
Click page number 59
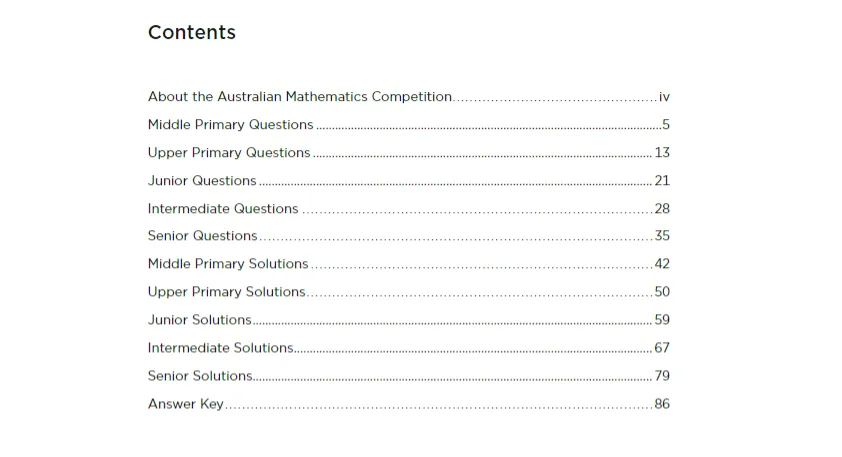click(x=662, y=320)
